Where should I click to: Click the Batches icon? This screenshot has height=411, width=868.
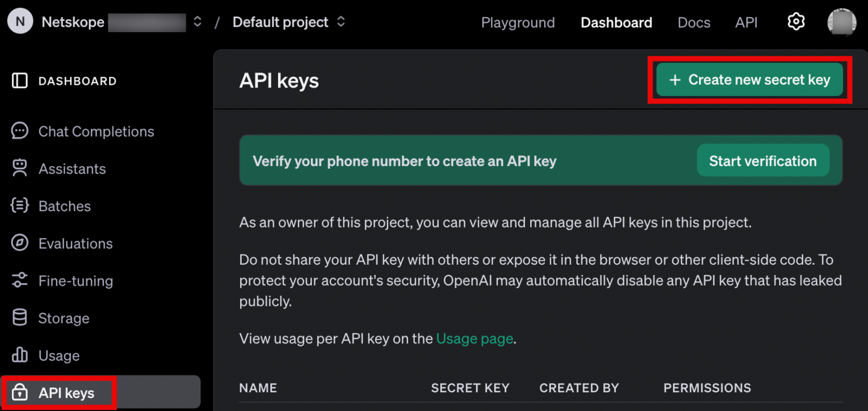point(20,205)
